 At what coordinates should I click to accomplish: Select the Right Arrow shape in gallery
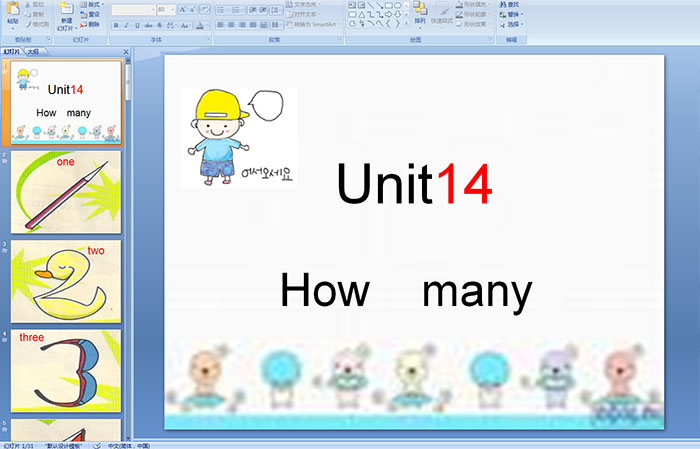388,14
